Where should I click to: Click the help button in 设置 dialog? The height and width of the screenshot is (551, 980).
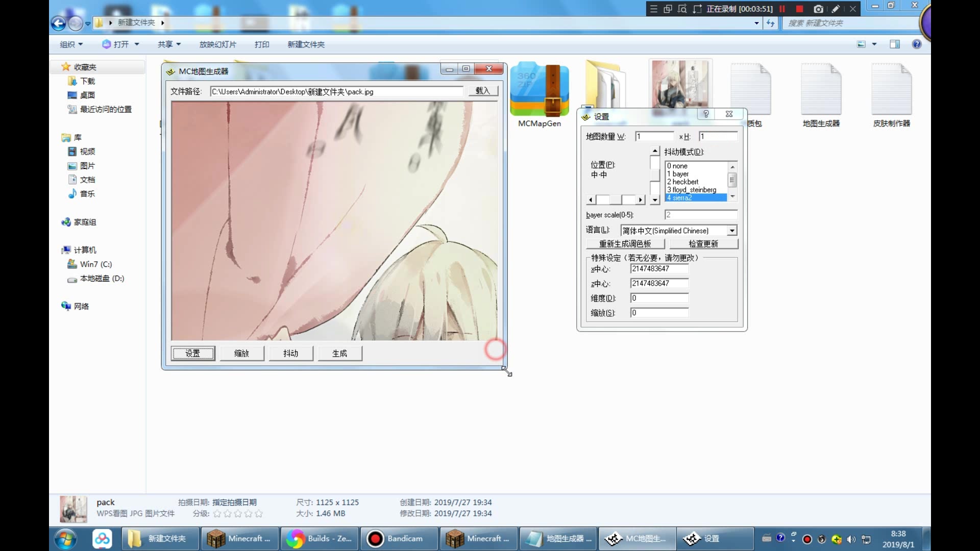pos(706,114)
